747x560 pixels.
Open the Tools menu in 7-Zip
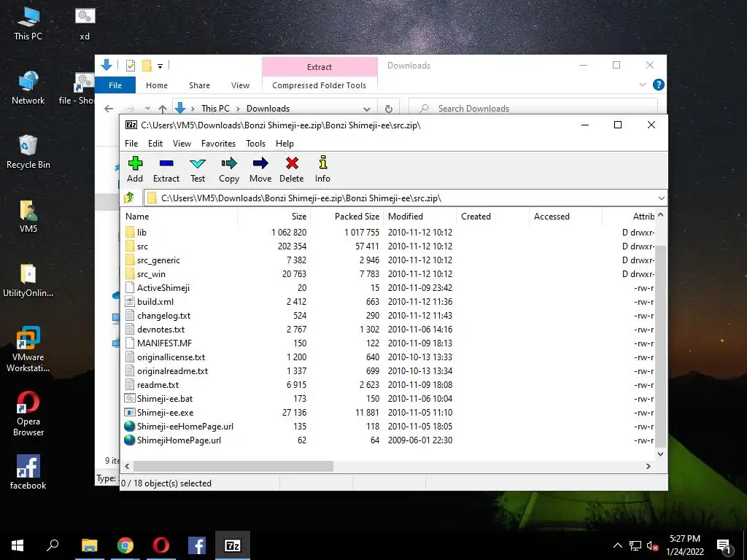255,144
